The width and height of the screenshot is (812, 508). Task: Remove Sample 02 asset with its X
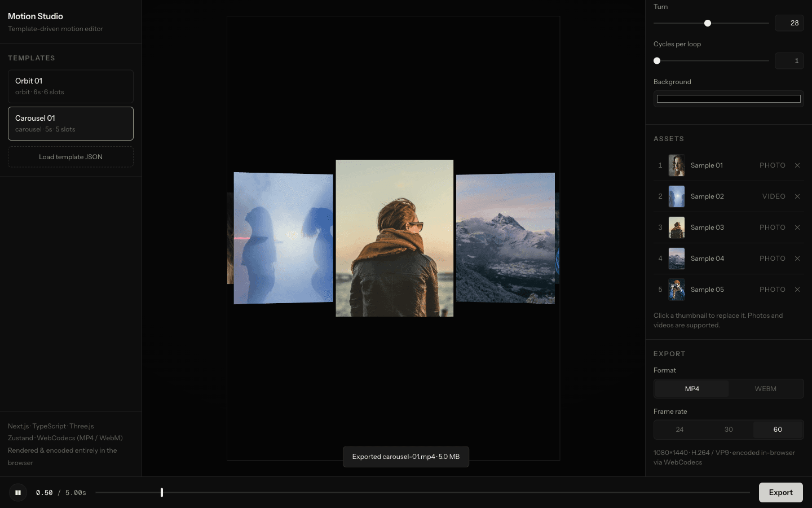[797, 196]
